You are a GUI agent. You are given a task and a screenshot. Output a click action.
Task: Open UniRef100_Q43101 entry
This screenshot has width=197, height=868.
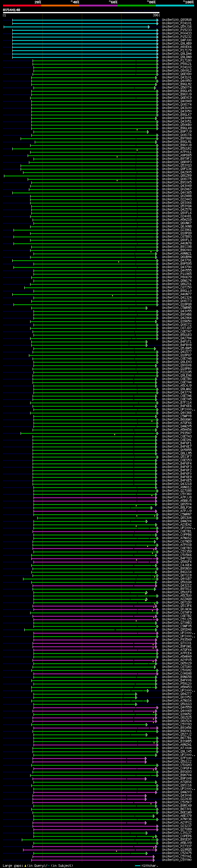click(176, 78)
